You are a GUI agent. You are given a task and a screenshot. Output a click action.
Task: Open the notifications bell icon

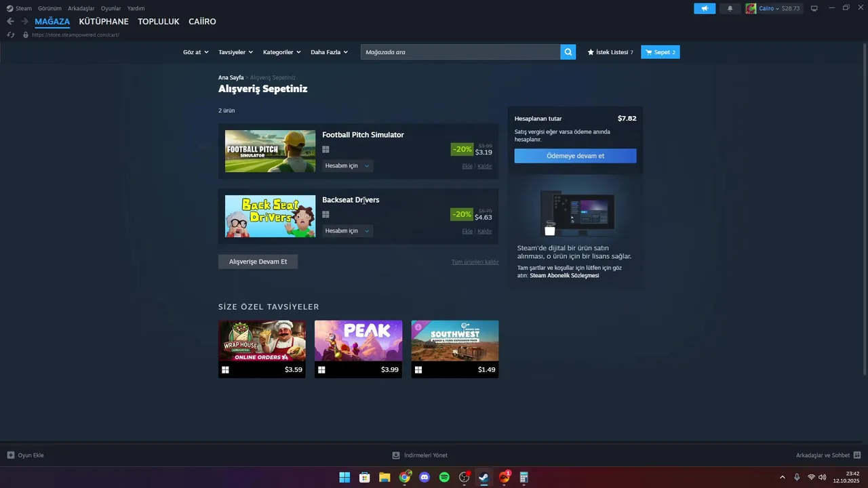[730, 9]
